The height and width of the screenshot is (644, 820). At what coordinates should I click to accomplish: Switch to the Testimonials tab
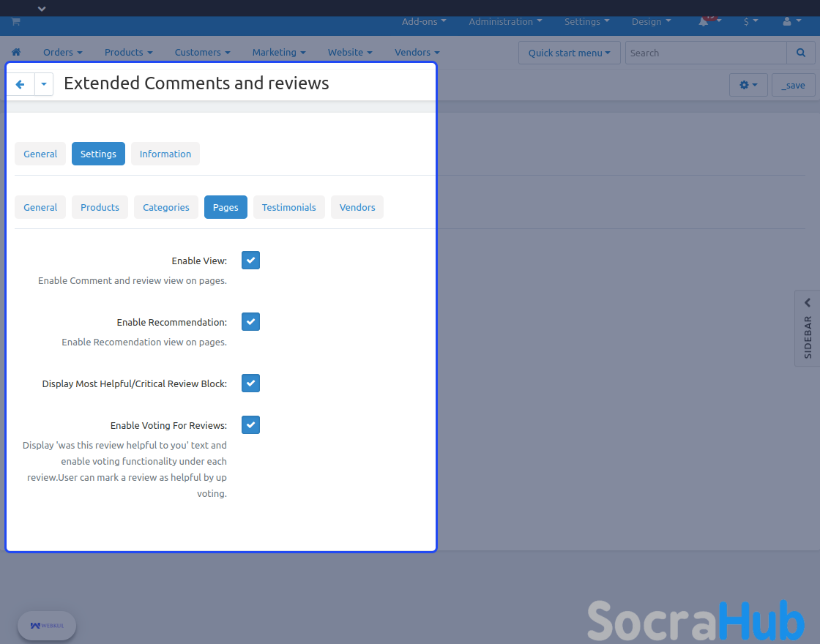click(288, 207)
